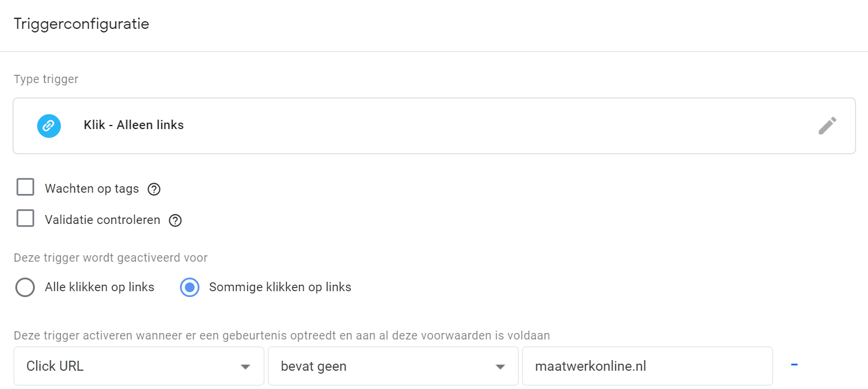Choose the Sommige klikken op links radio button
The width and height of the screenshot is (868, 389).
coord(189,288)
